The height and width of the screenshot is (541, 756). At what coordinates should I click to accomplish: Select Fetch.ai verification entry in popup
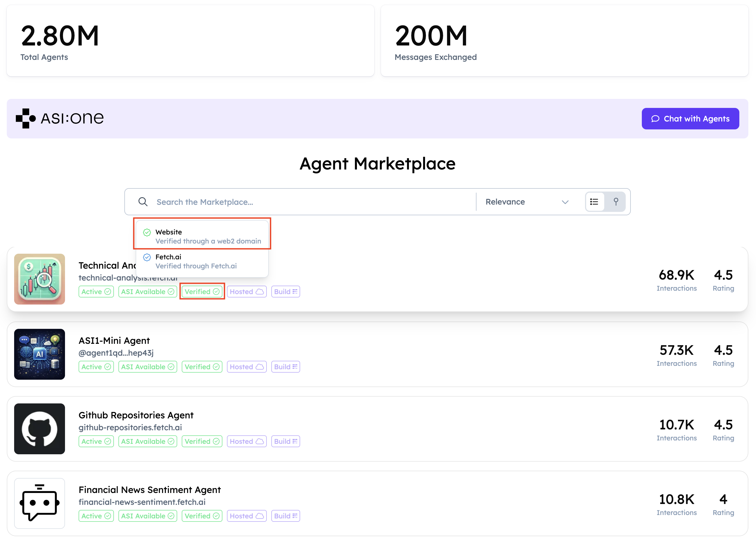(202, 262)
